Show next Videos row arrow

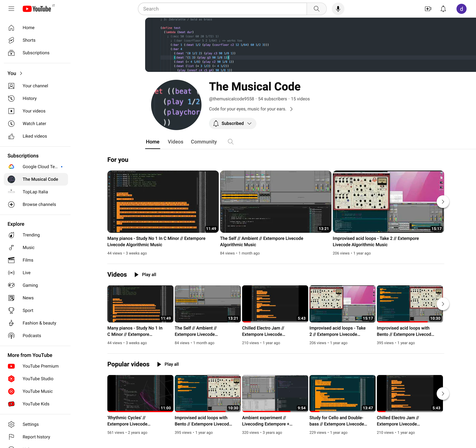point(443,304)
